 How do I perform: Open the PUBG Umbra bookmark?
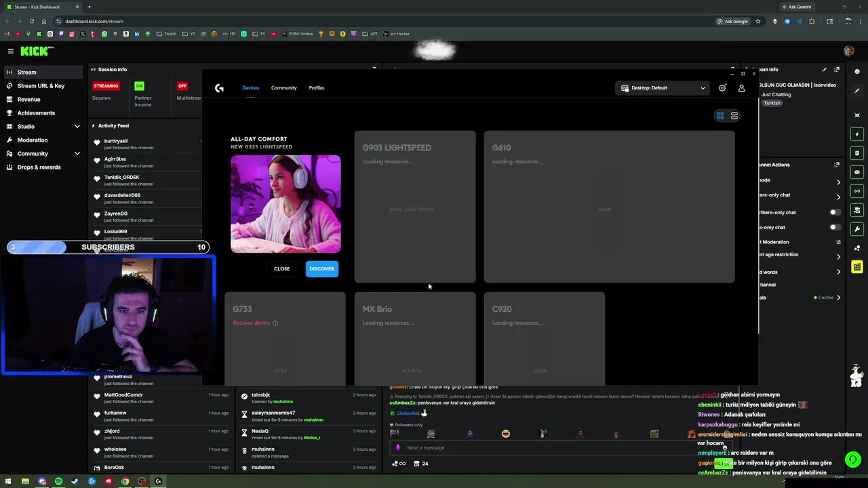click(x=296, y=34)
